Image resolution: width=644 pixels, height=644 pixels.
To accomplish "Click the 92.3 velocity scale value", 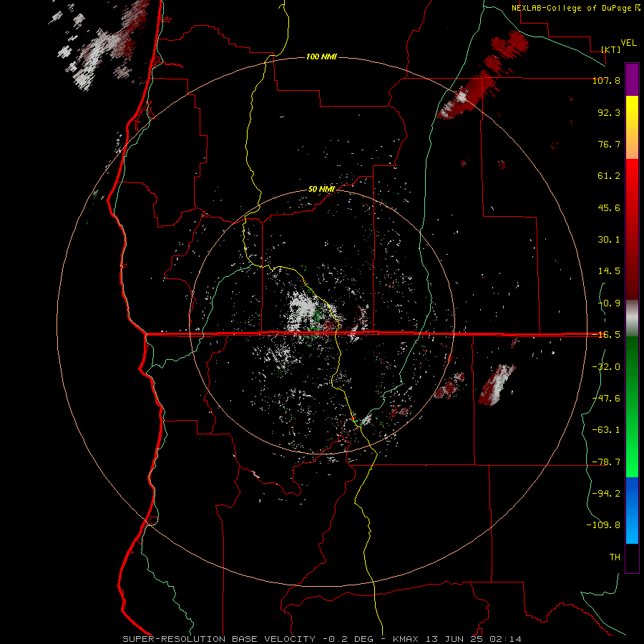I will coord(609,112).
